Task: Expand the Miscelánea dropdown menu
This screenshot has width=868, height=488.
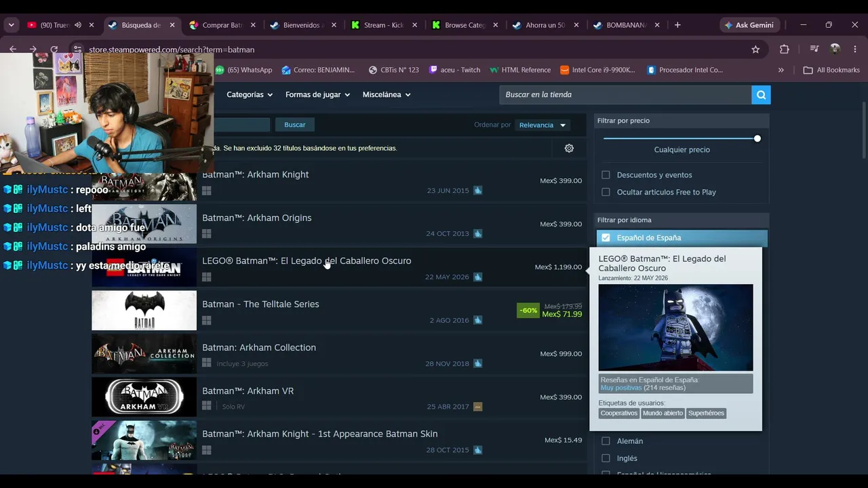Action: (387, 95)
